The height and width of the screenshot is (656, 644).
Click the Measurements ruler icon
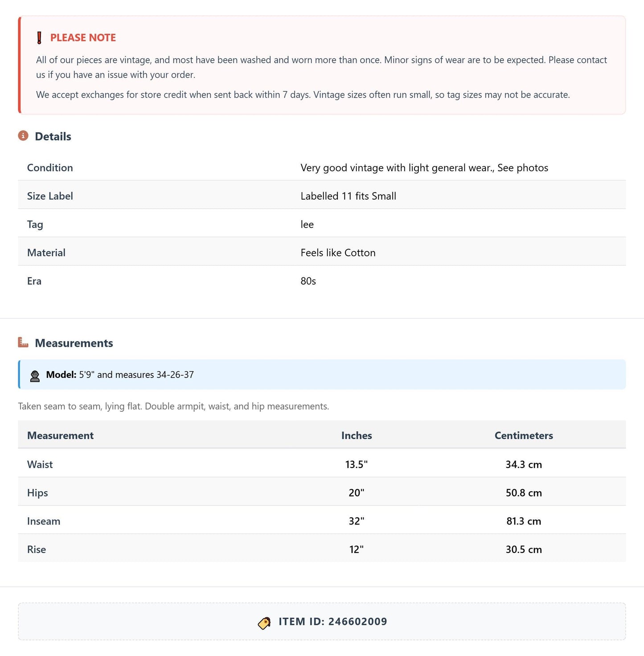click(23, 342)
